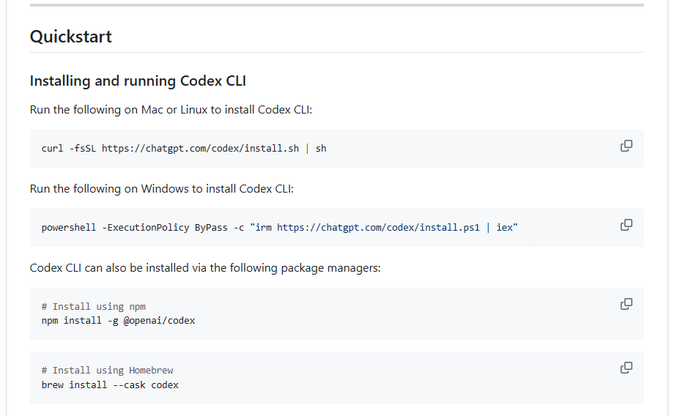680x416 pixels.
Task: Click 'brew install --cask codex' line
Action: coord(110,385)
